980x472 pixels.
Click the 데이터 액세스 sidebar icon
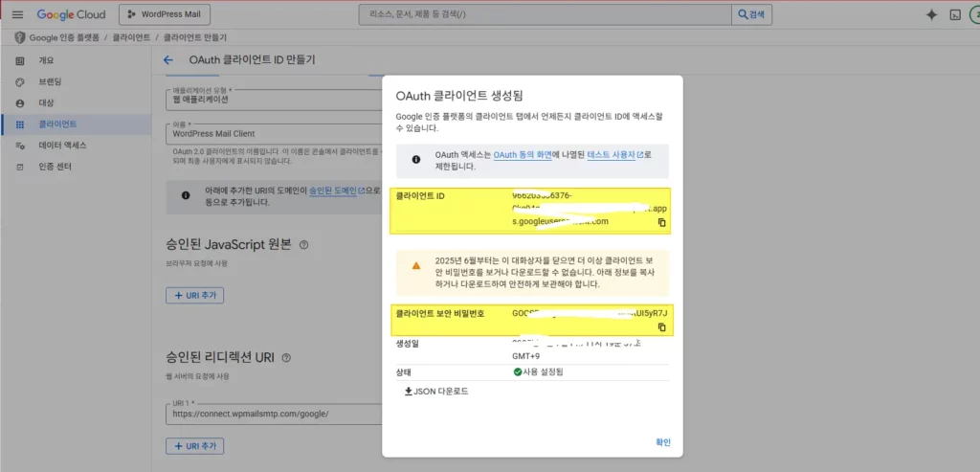20,145
